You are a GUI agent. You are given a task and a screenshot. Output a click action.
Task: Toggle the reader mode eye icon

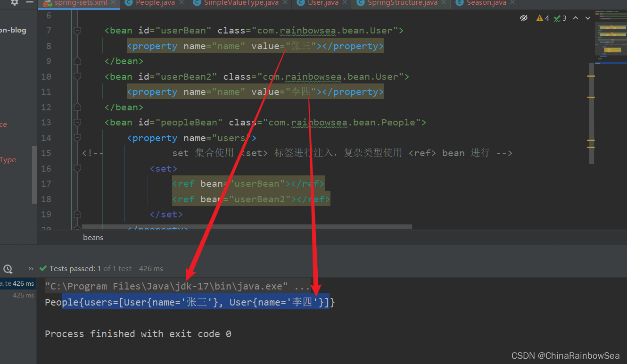point(524,18)
